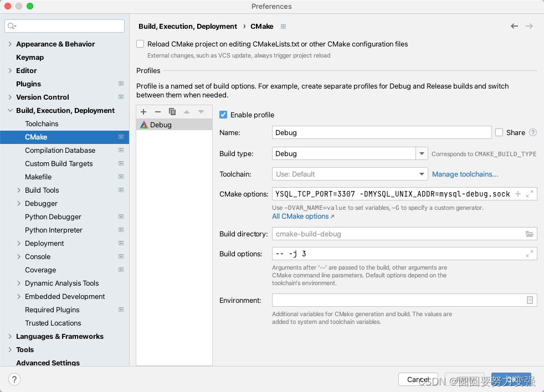
Task: Open Environment variables editor icon
Action: click(530, 300)
